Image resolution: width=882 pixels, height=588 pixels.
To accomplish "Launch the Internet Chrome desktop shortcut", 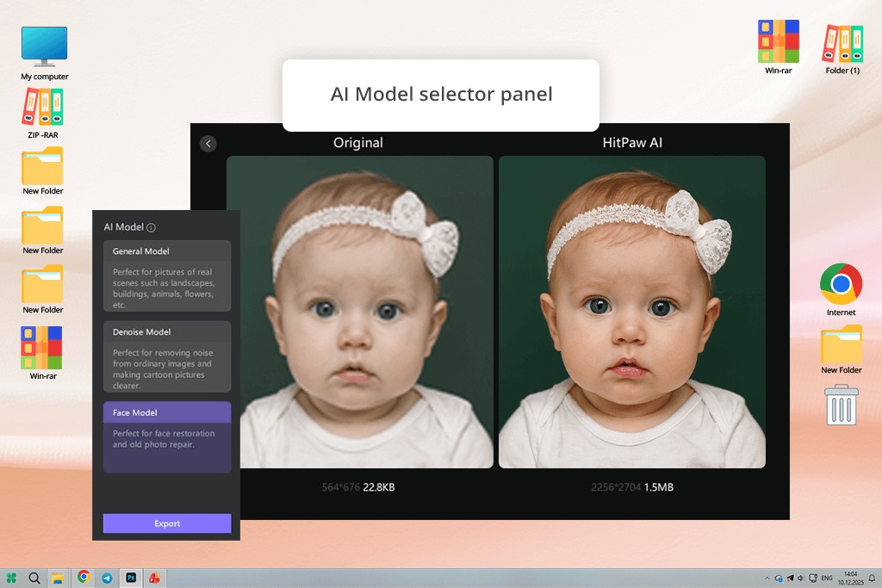I will (841, 290).
